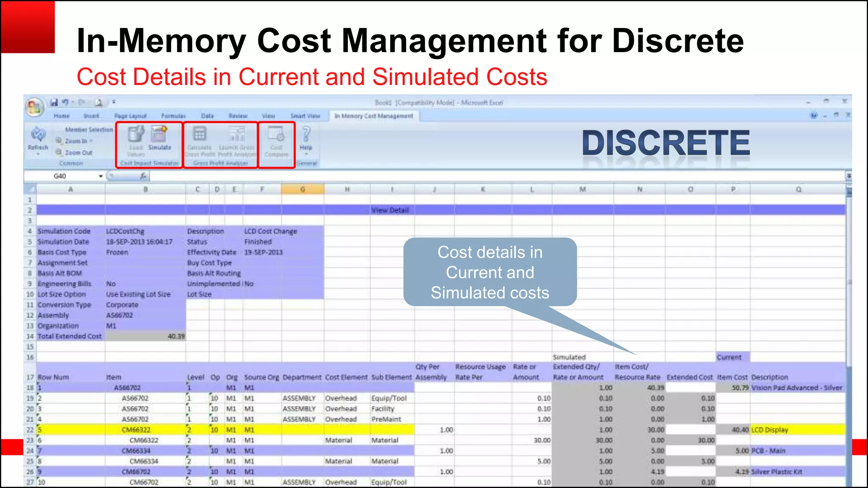The height and width of the screenshot is (488, 868).
Task: Open the Smart View tab
Action: [x=305, y=116]
